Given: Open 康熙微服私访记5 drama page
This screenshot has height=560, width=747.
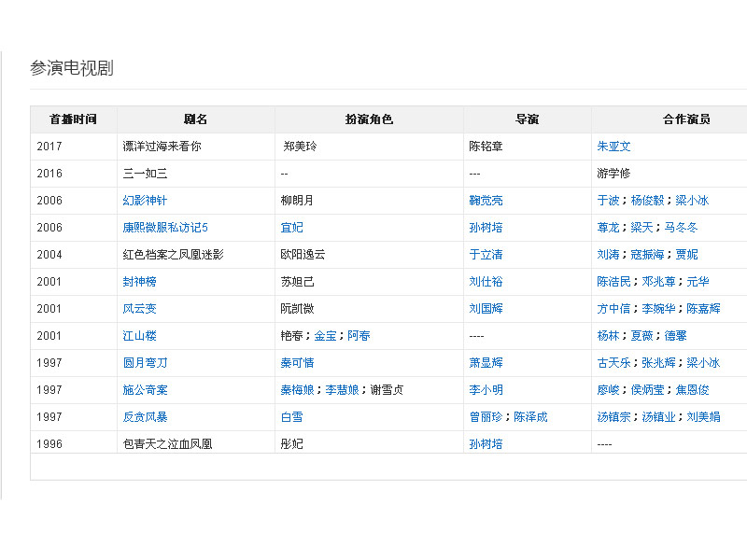Looking at the screenshot, I should (165, 228).
